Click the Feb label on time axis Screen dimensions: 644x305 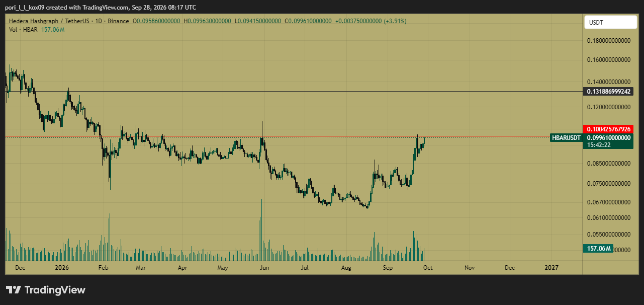pyautogui.click(x=103, y=268)
